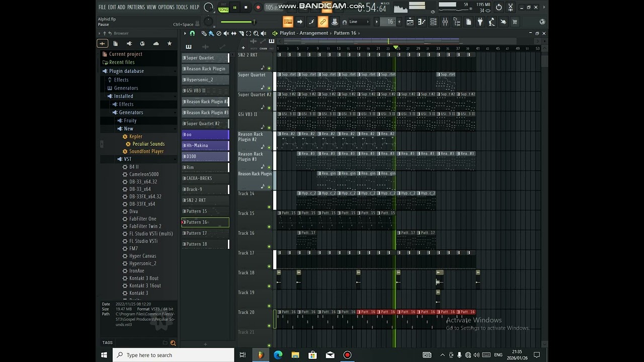This screenshot has width=644, height=362.
Task: Click the browser cloud library tab icon
Action: (156, 44)
